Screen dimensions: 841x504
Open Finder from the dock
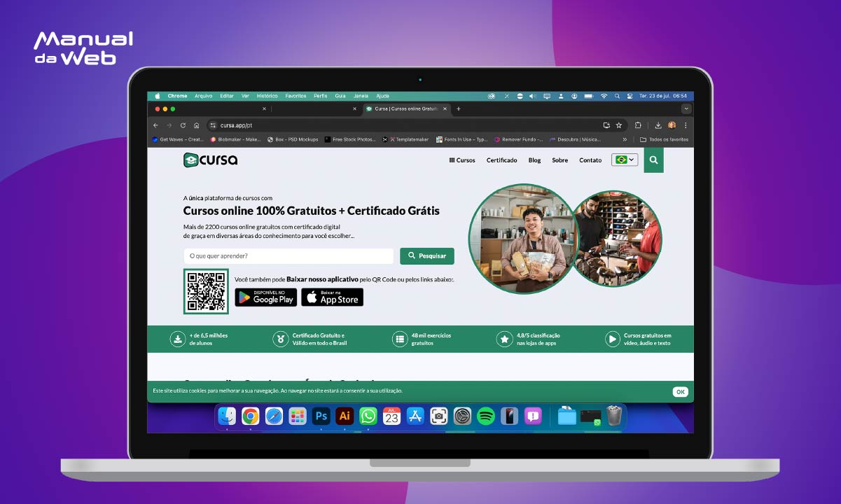(x=227, y=416)
